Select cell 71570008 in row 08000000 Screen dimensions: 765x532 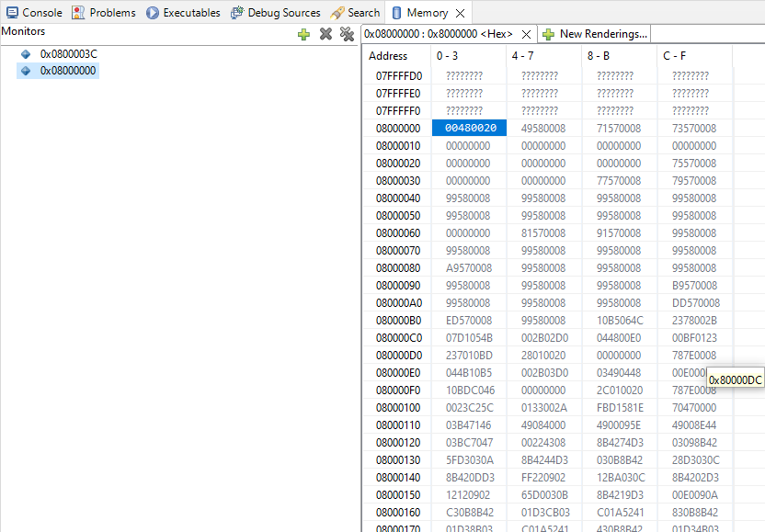tap(619, 129)
